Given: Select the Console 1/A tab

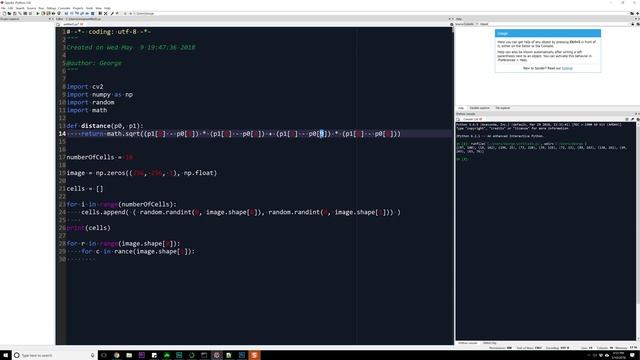Looking at the screenshot, I should point(473,119).
